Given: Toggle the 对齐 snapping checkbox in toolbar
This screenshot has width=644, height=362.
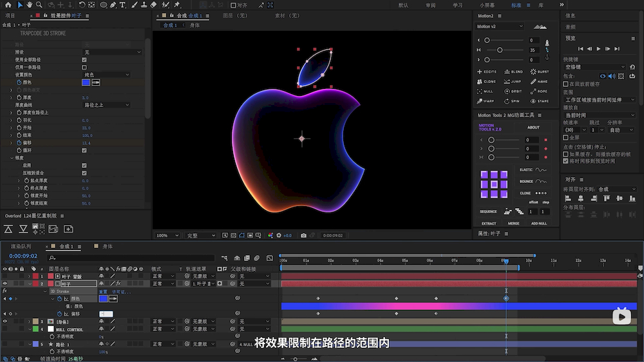Looking at the screenshot, I should pyautogui.click(x=233, y=5).
